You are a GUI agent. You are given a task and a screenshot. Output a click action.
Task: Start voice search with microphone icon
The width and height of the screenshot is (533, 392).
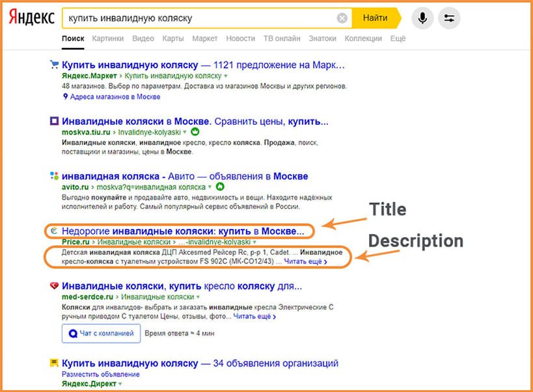tap(422, 18)
